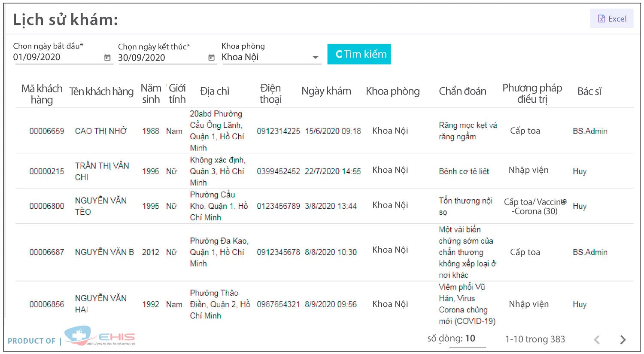Click patient name NGUYỄN VĂN TÈO
This screenshot has width=644, height=354.
point(101,206)
